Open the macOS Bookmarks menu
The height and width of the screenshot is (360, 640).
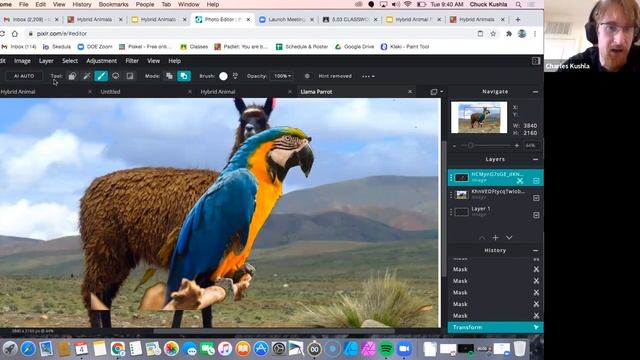pyautogui.click(x=113, y=4)
